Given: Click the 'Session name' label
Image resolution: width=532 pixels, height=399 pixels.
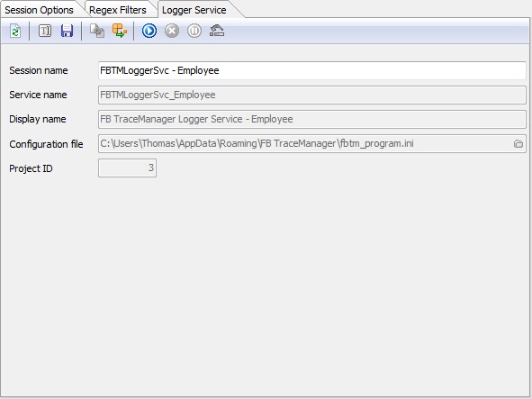Looking at the screenshot, I should [x=39, y=70].
